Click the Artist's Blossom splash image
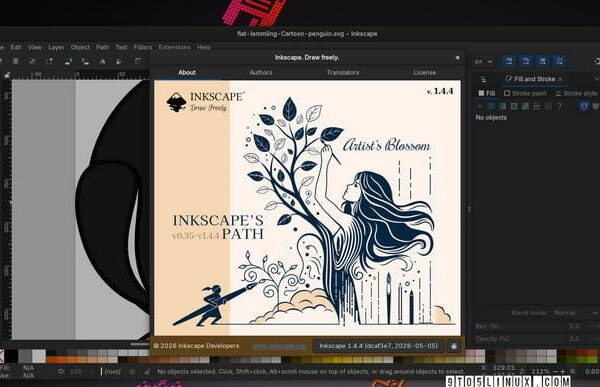 click(x=308, y=207)
